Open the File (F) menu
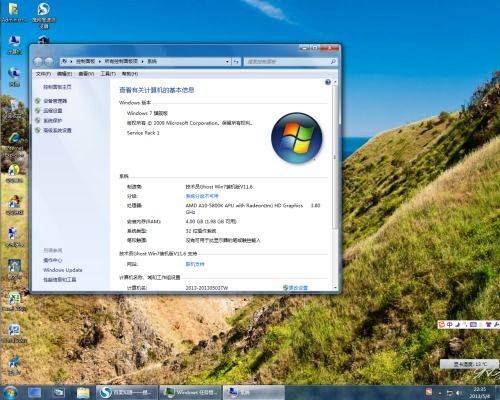Viewport: 500px width, 400px height. coord(43,74)
